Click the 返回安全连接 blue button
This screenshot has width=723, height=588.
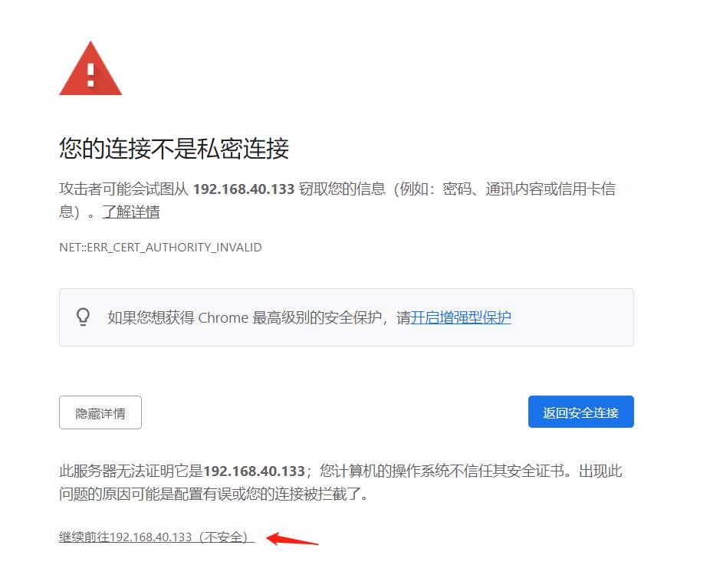coord(581,412)
